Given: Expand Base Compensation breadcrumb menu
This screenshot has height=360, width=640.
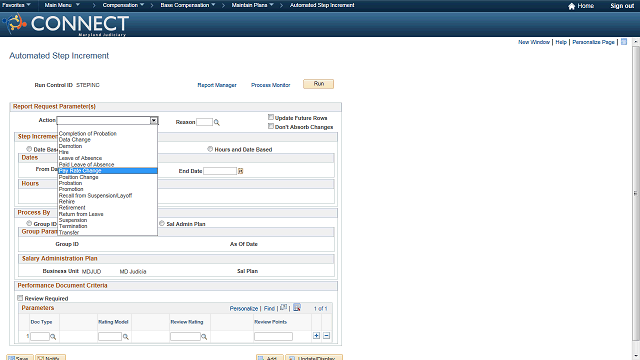Looking at the screenshot, I should (x=188, y=5).
